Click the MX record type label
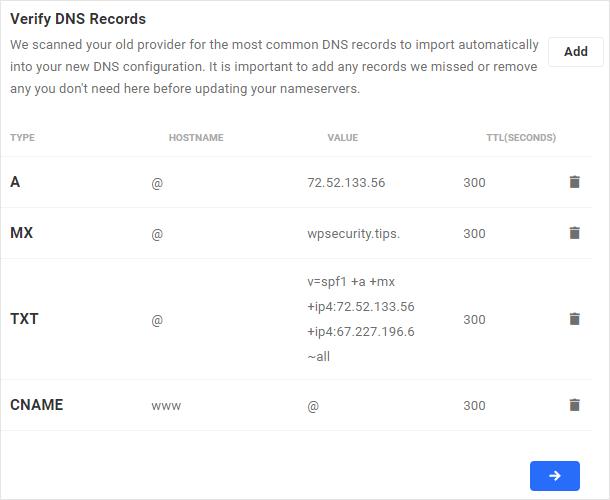This screenshot has width=610, height=500. click(21, 233)
